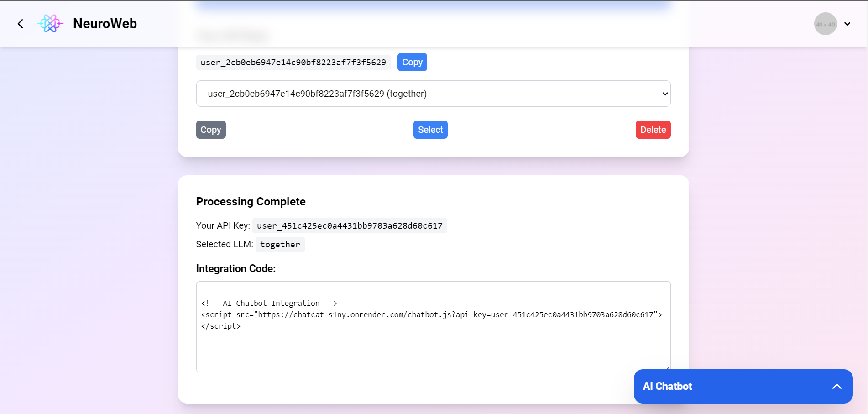This screenshot has width=868, height=414.
Task: Click the Processing Complete heading
Action: pos(251,202)
